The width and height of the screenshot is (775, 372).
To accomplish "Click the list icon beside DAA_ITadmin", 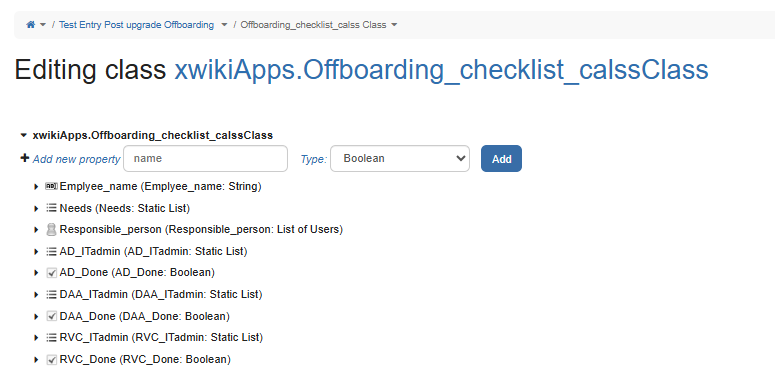I will pyautogui.click(x=51, y=294).
